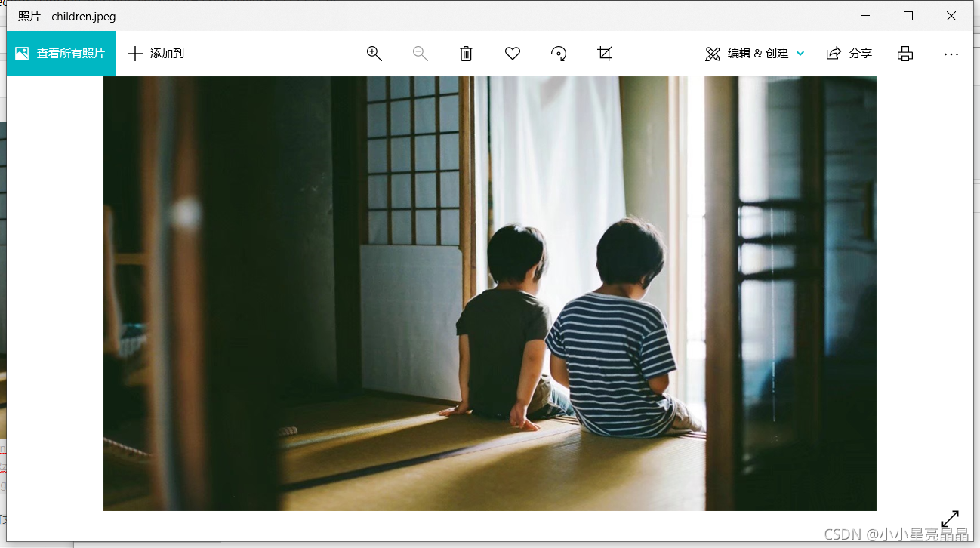Add photo to favorites with heart icon

click(513, 54)
